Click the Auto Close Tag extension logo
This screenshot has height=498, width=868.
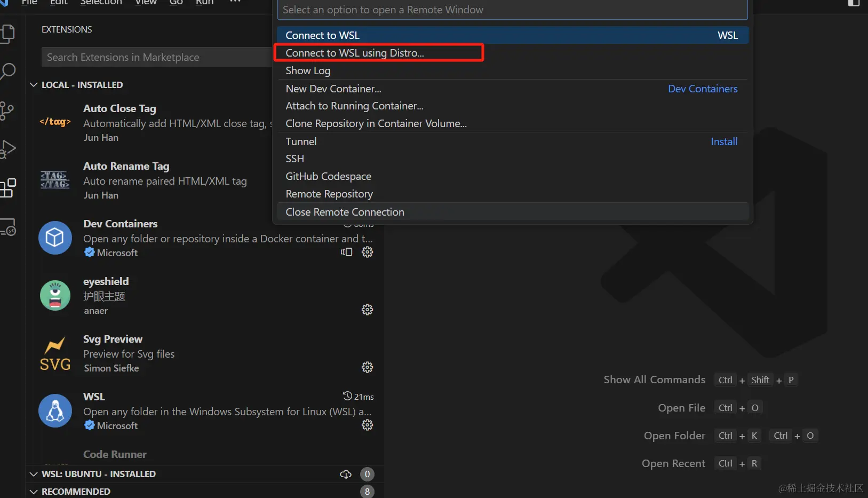click(x=55, y=122)
